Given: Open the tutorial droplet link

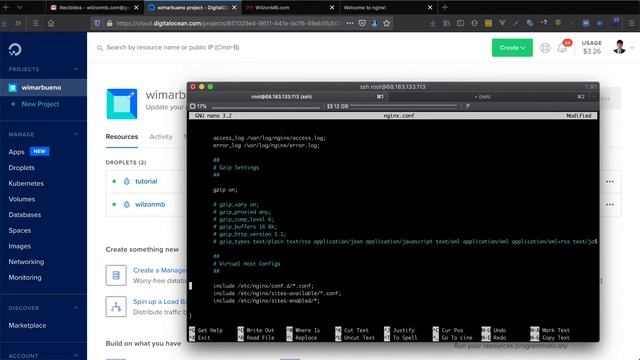Looking at the screenshot, I should coord(146,181).
